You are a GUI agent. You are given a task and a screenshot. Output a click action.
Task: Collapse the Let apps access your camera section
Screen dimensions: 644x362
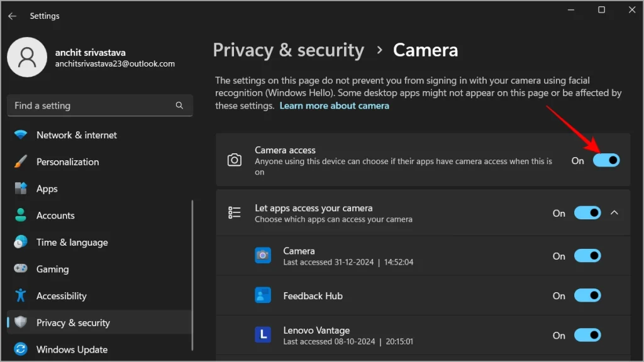[x=614, y=212]
